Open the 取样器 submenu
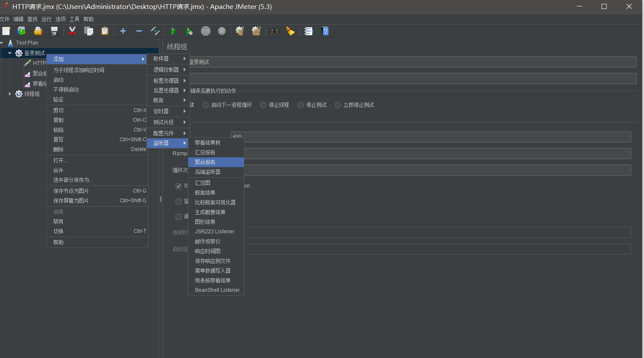 point(168,59)
